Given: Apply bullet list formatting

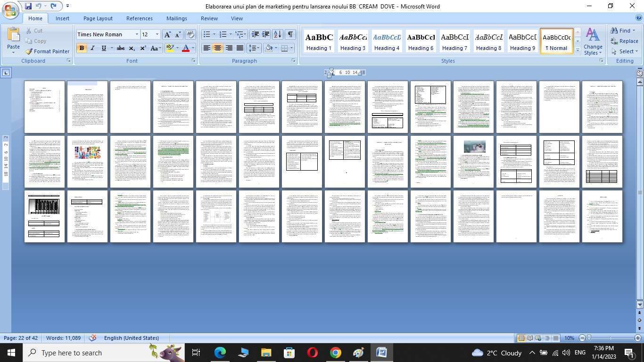Looking at the screenshot, I should point(206,34).
